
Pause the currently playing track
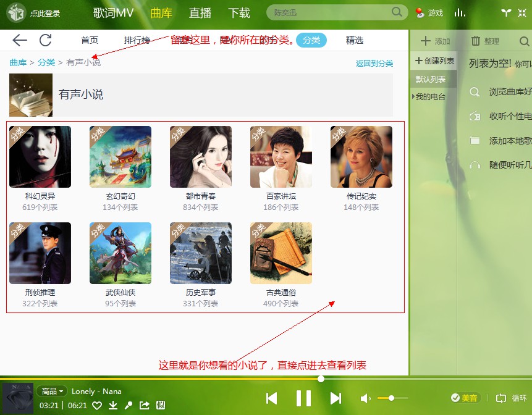click(303, 398)
